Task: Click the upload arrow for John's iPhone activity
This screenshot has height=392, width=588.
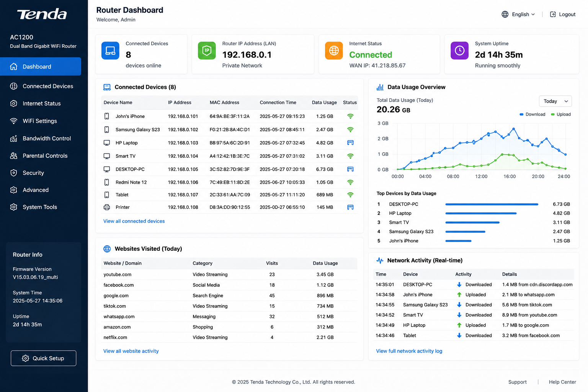Action: coord(459,295)
